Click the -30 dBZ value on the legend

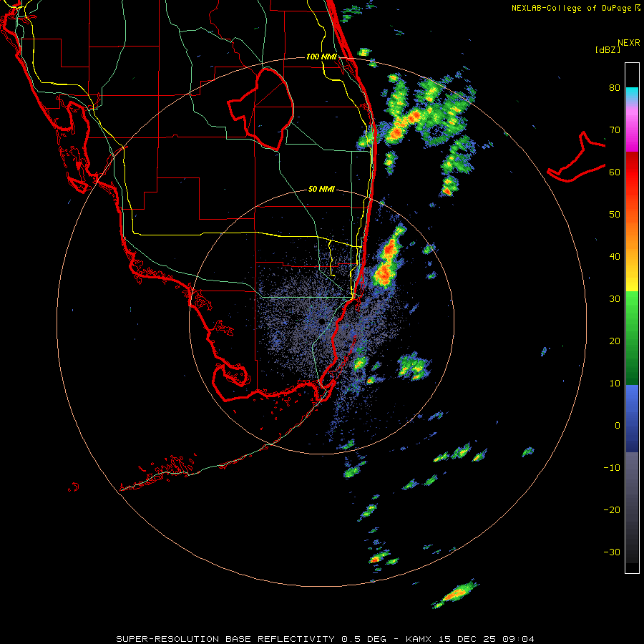[x=612, y=552]
